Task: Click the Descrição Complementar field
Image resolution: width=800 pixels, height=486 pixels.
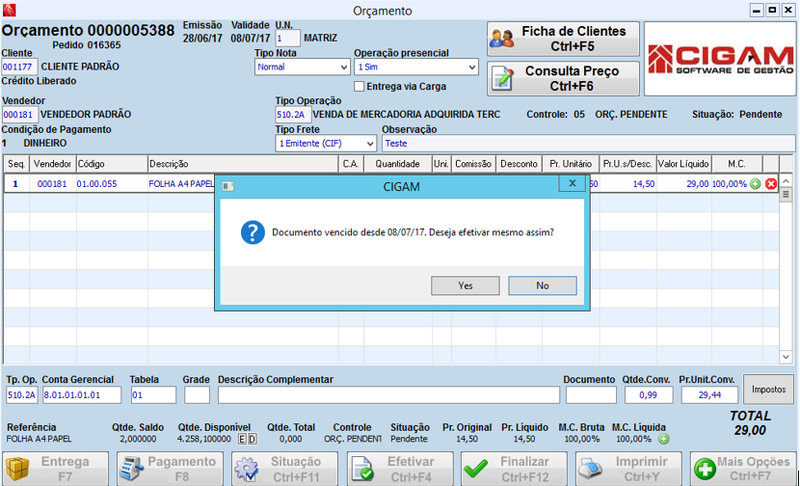Action: pos(389,395)
